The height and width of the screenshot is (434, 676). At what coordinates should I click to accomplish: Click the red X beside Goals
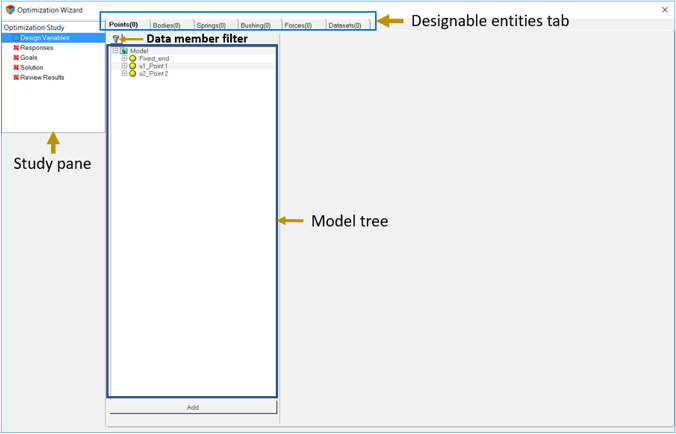16,58
